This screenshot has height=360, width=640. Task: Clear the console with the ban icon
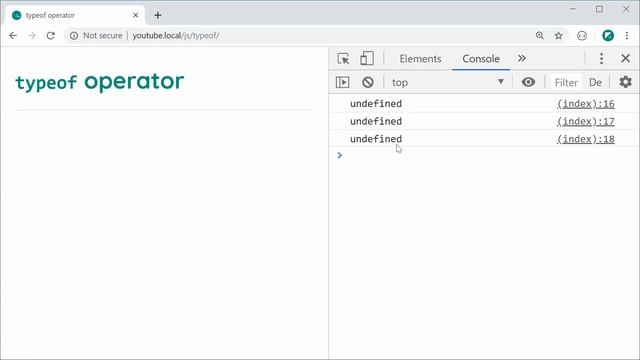(x=368, y=82)
